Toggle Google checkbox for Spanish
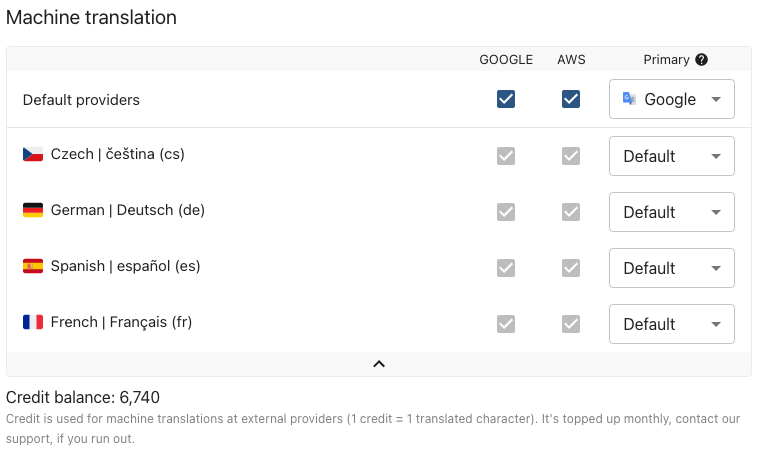Image resolution: width=758 pixels, height=453 pixels. pos(506,268)
